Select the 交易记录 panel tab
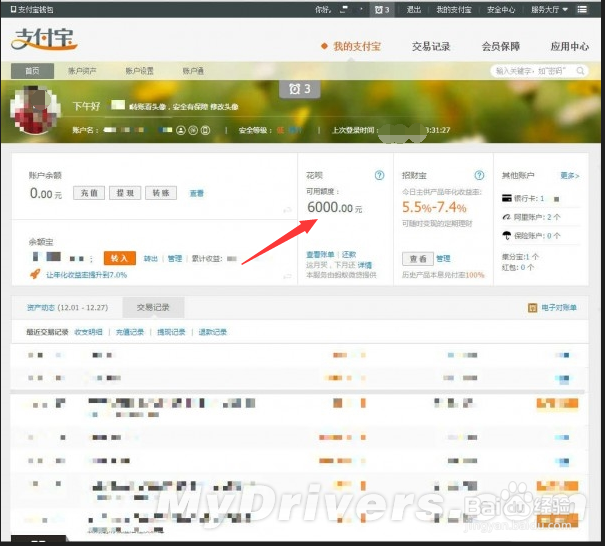The width and height of the screenshot is (605, 546). tap(153, 308)
